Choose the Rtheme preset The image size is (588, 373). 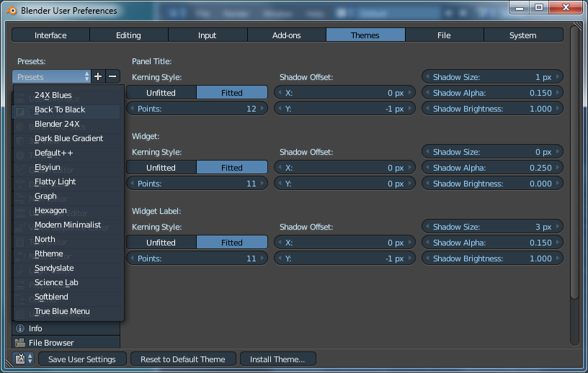pyautogui.click(x=68, y=253)
